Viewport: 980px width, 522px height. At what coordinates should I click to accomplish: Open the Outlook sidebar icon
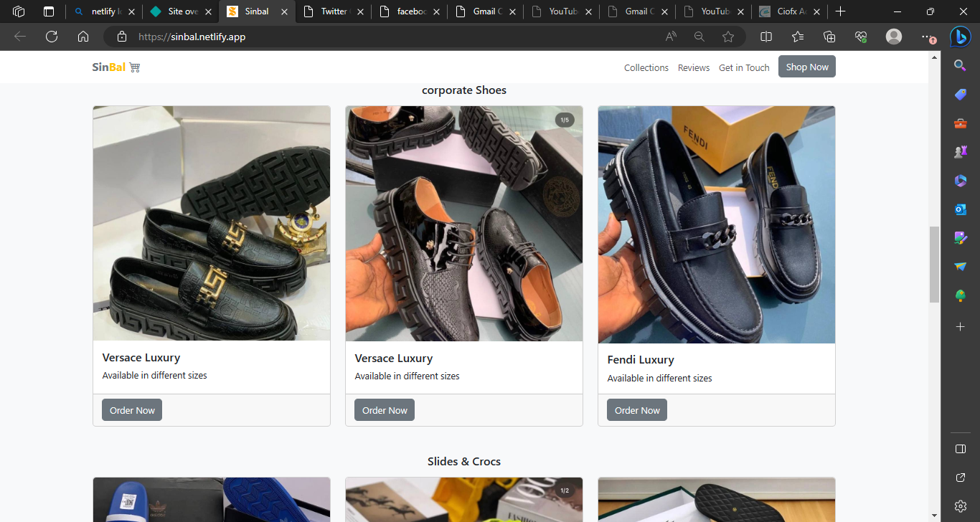click(x=960, y=209)
